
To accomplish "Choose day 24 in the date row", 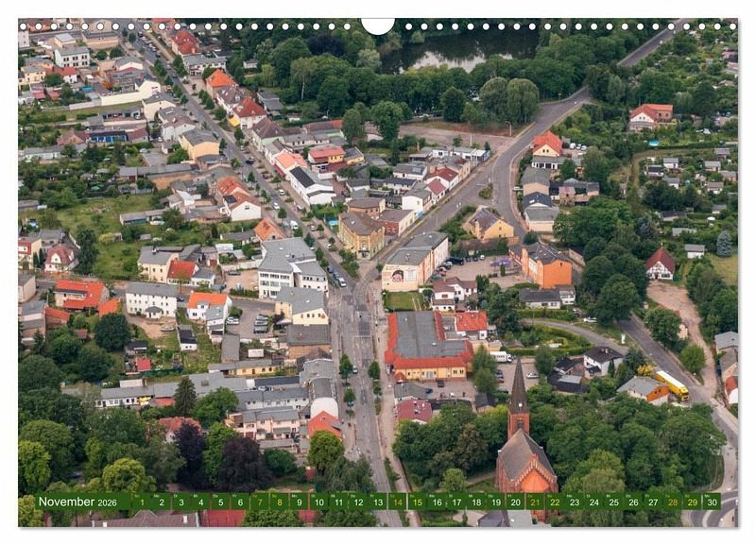I will pyautogui.click(x=594, y=502).
